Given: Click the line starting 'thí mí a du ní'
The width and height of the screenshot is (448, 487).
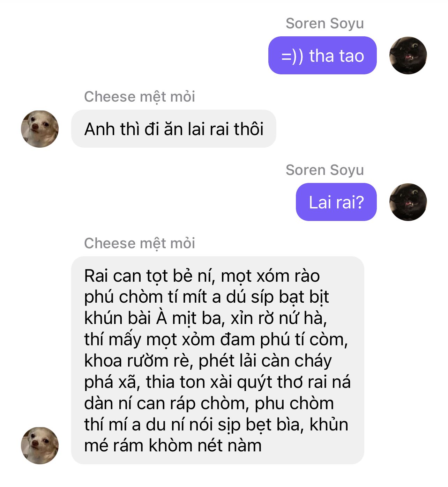Looking at the screenshot, I should [216, 425].
